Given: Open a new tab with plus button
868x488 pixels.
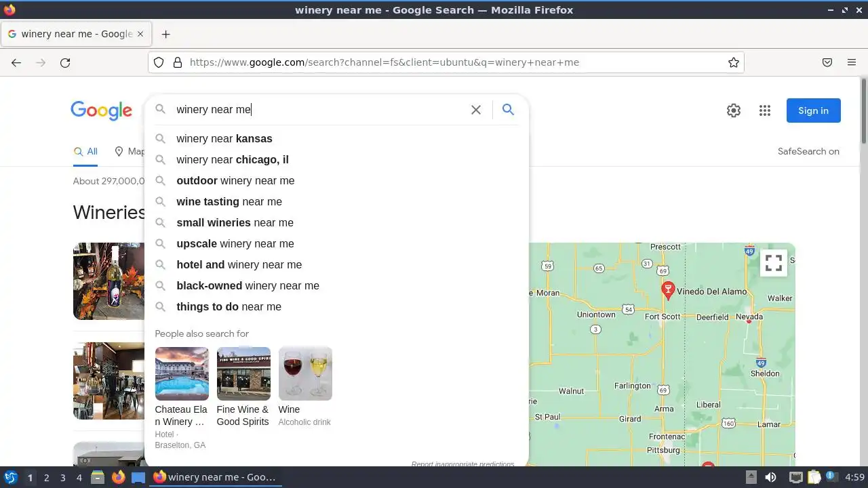Looking at the screenshot, I should point(165,34).
